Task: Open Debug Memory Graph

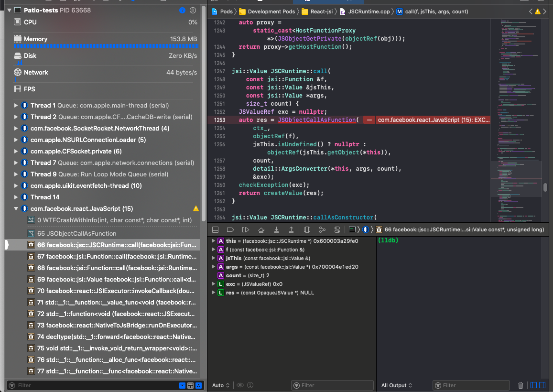Action: pos(322,229)
